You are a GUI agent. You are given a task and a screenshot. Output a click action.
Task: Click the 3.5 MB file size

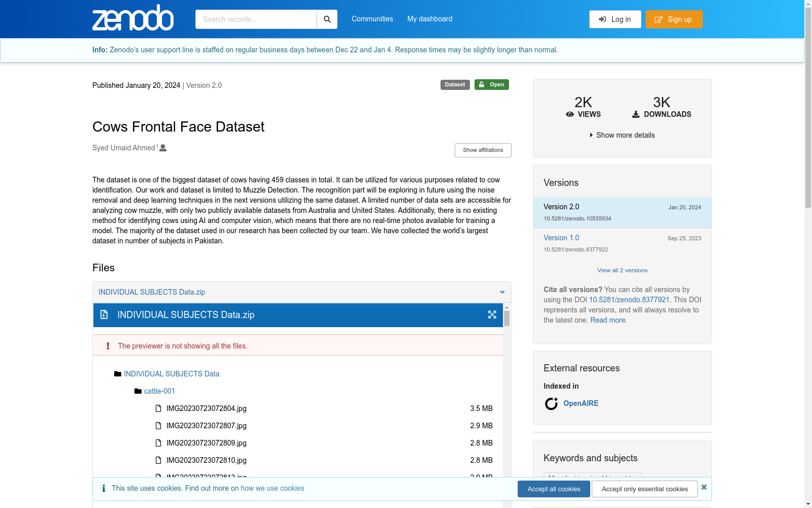(x=481, y=408)
